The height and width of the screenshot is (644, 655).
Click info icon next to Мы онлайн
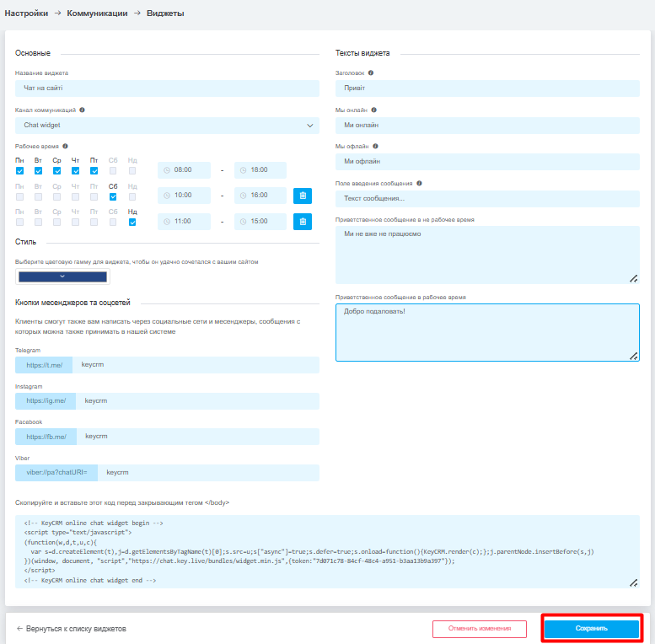[x=374, y=110]
